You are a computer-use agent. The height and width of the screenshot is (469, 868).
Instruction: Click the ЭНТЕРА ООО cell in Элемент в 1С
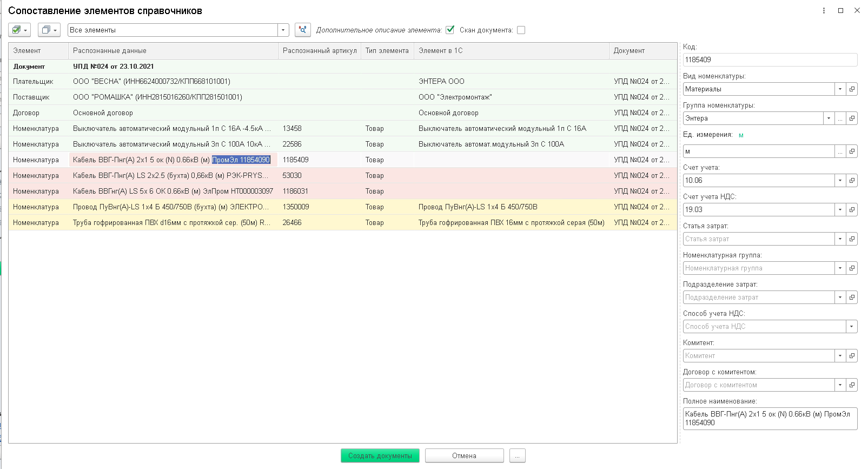click(512, 82)
